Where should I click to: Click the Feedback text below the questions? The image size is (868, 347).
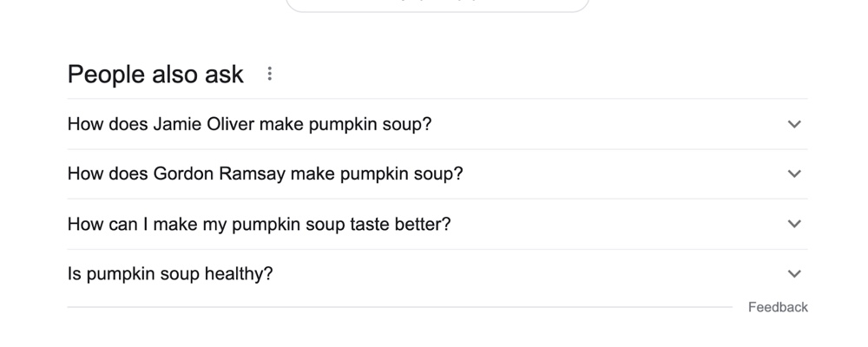778,307
